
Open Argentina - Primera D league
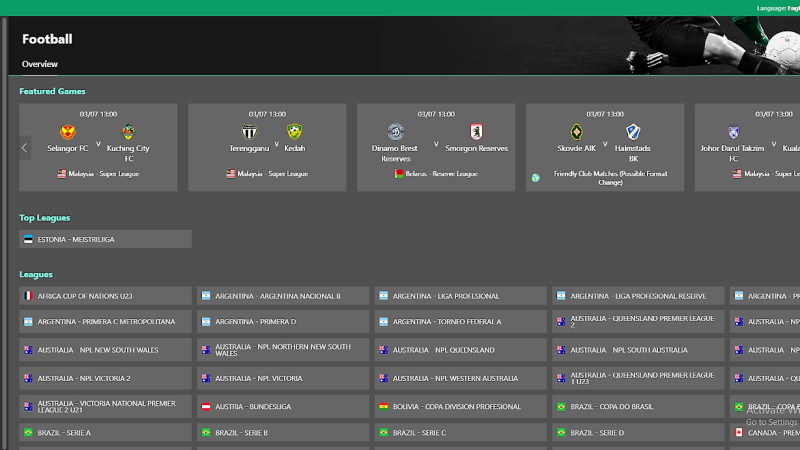point(283,321)
